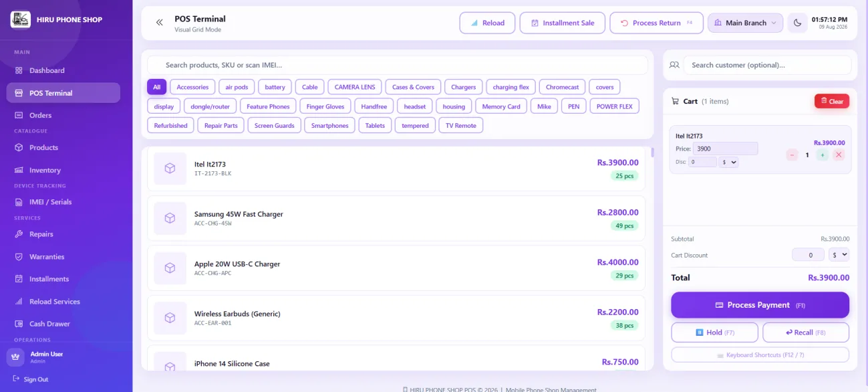Filter by POWER FLEX category
This screenshot has width=868, height=392.
[x=614, y=106]
